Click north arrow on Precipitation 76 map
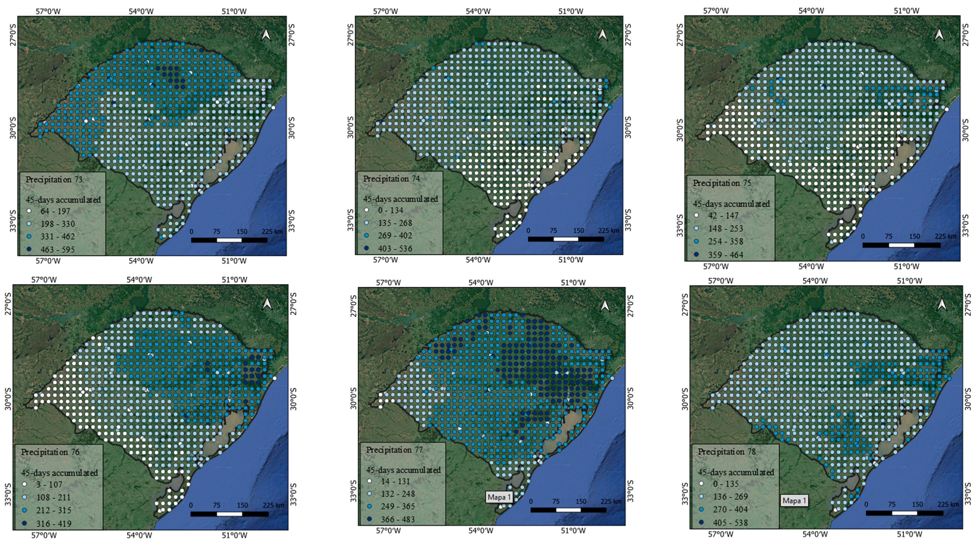The image size is (980, 547). pos(267,304)
